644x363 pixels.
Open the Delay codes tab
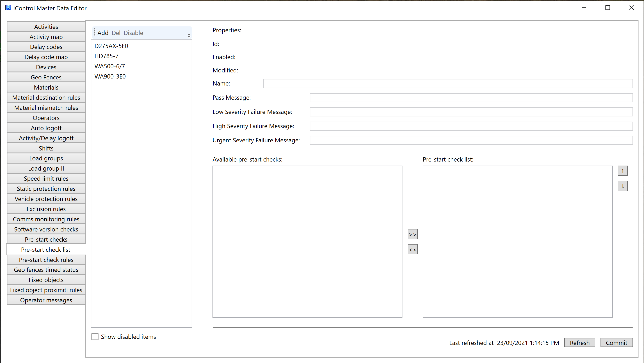coord(46,47)
